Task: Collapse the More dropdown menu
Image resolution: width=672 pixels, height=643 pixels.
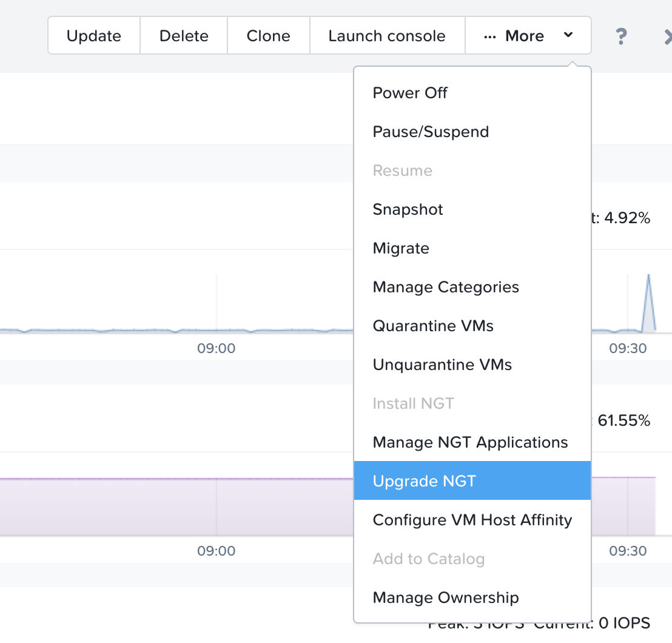Action: pyautogui.click(x=528, y=36)
